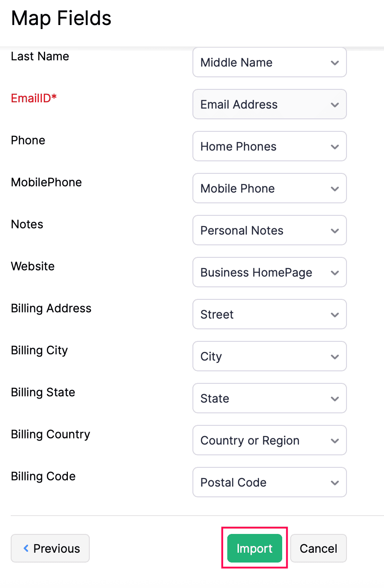Image resolution: width=384 pixels, height=588 pixels.
Task: Open the Mobile Phone field dropdown
Action: [x=269, y=189]
